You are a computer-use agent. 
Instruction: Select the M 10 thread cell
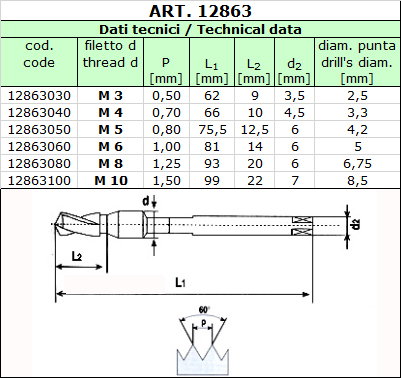[111, 181]
